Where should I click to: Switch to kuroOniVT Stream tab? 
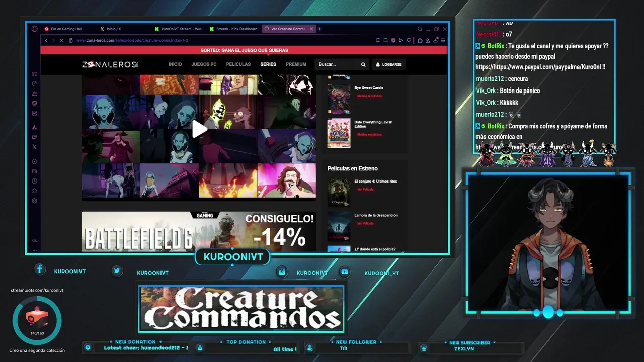point(179,29)
